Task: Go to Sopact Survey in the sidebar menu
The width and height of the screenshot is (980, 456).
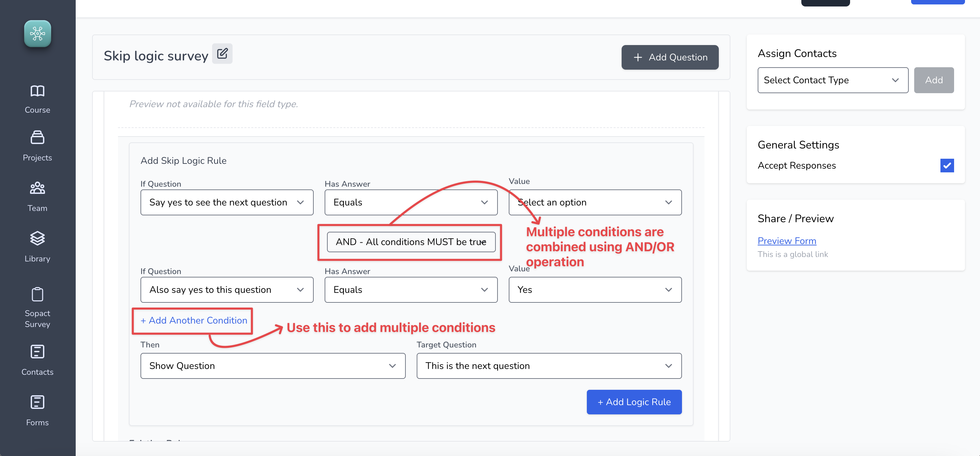Action: click(x=37, y=318)
